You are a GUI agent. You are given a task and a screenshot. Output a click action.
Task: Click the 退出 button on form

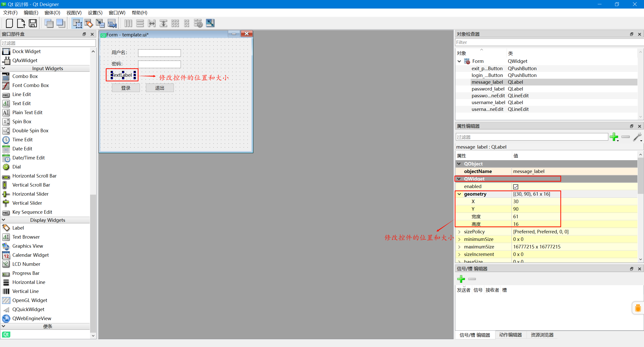tap(160, 88)
